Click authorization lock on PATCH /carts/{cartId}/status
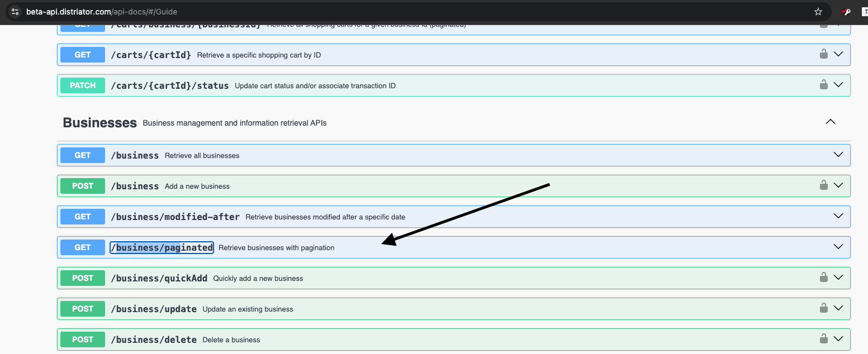 click(x=823, y=85)
